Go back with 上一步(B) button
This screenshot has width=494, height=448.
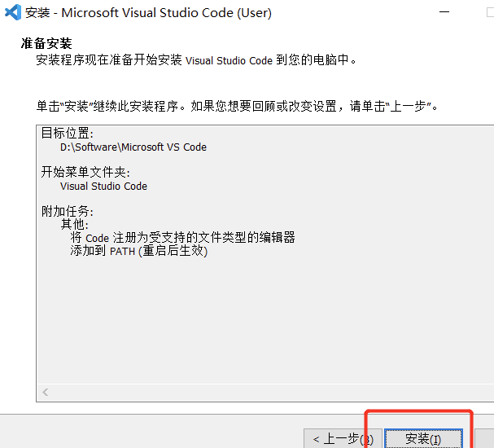(343, 438)
